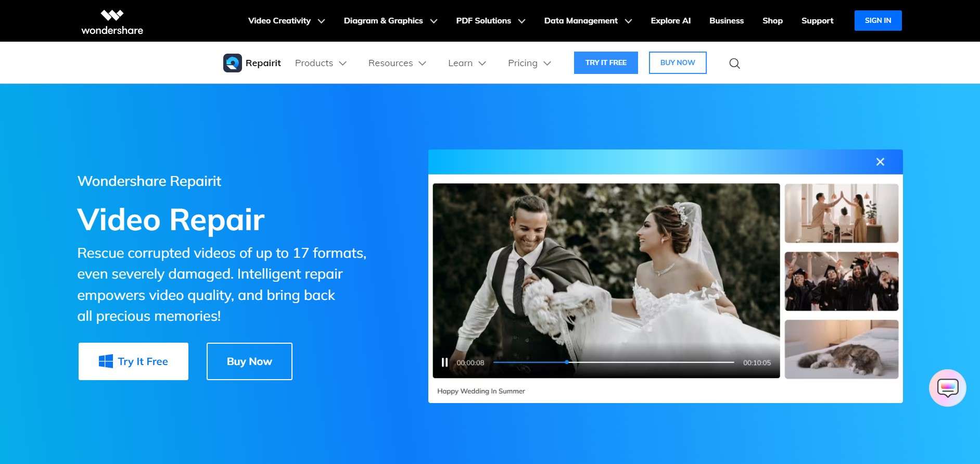This screenshot has width=980, height=464.
Task: Open the Products dropdown
Action: [x=321, y=63]
